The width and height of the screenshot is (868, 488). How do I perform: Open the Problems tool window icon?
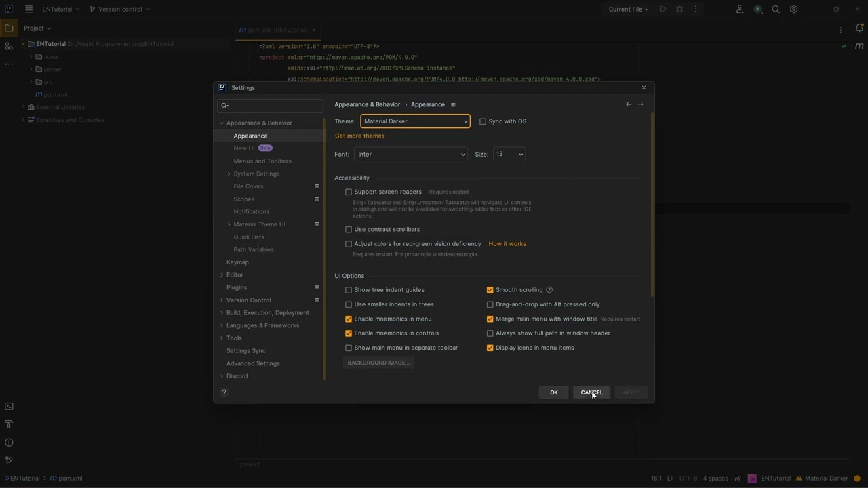click(9, 443)
